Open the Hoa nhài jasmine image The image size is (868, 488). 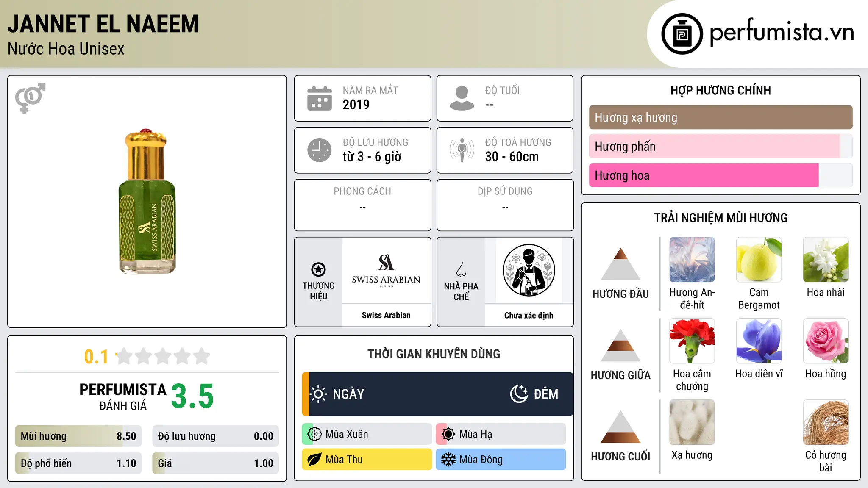pyautogui.click(x=826, y=260)
